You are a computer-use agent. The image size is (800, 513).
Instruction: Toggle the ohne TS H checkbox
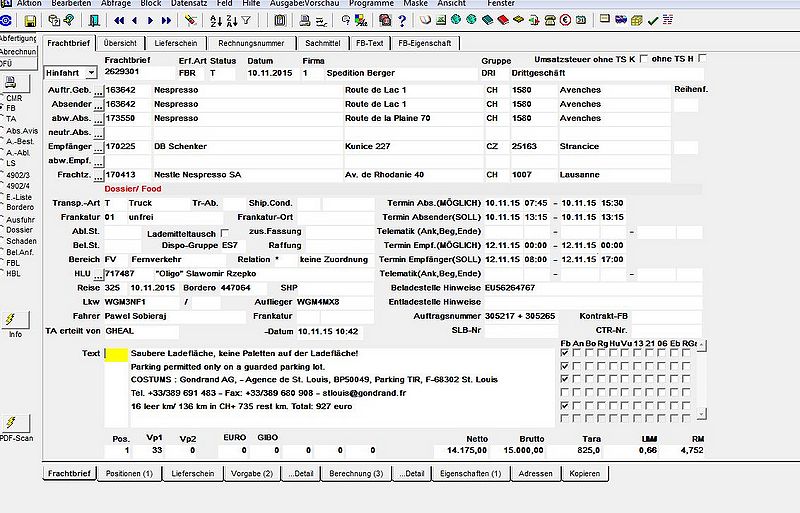tap(703, 58)
